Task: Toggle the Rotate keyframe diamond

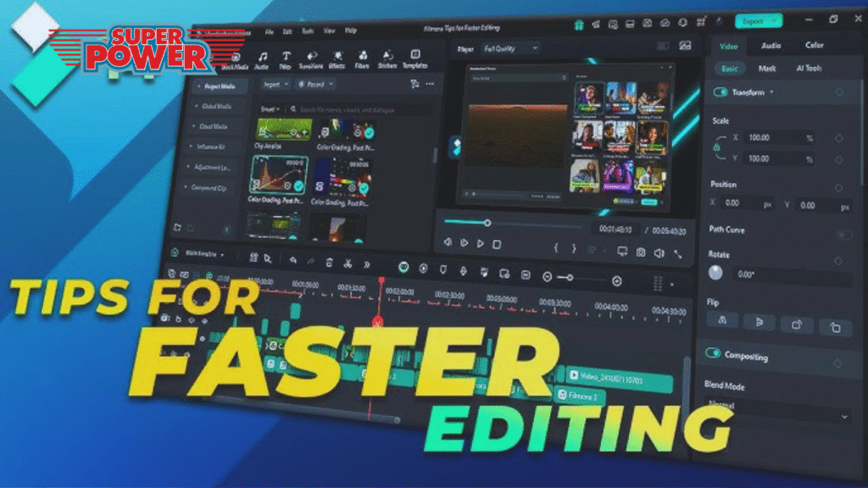Action: [x=838, y=261]
